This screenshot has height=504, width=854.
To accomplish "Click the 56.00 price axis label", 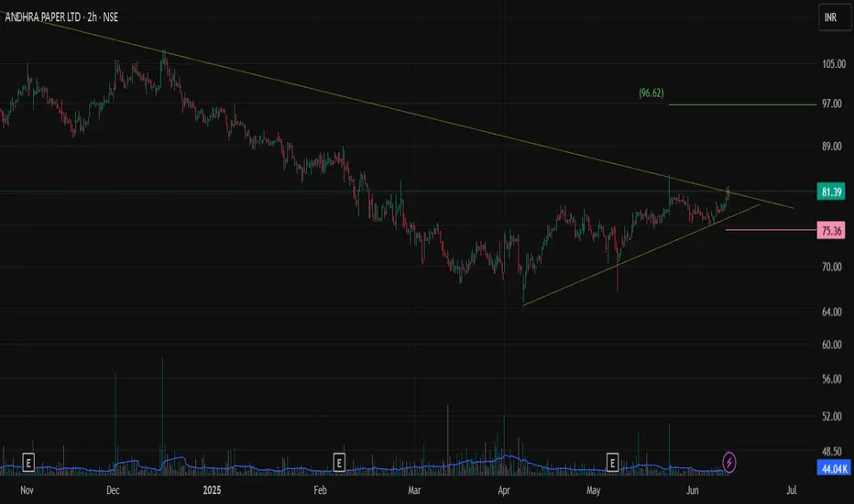I will [832, 379].
